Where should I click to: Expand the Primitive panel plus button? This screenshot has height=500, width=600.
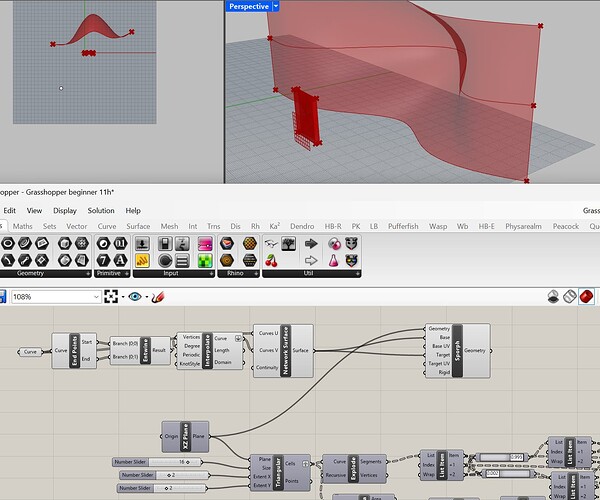127,274
